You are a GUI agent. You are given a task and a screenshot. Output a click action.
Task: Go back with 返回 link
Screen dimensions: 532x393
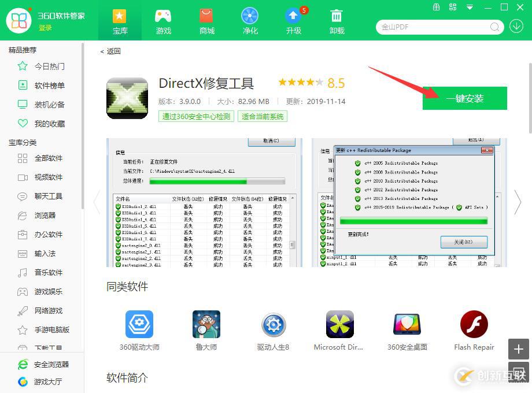(110, 51)
